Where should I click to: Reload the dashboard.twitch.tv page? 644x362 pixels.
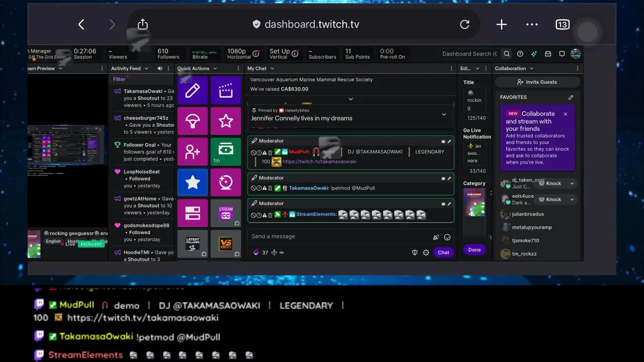coord(464,24)
